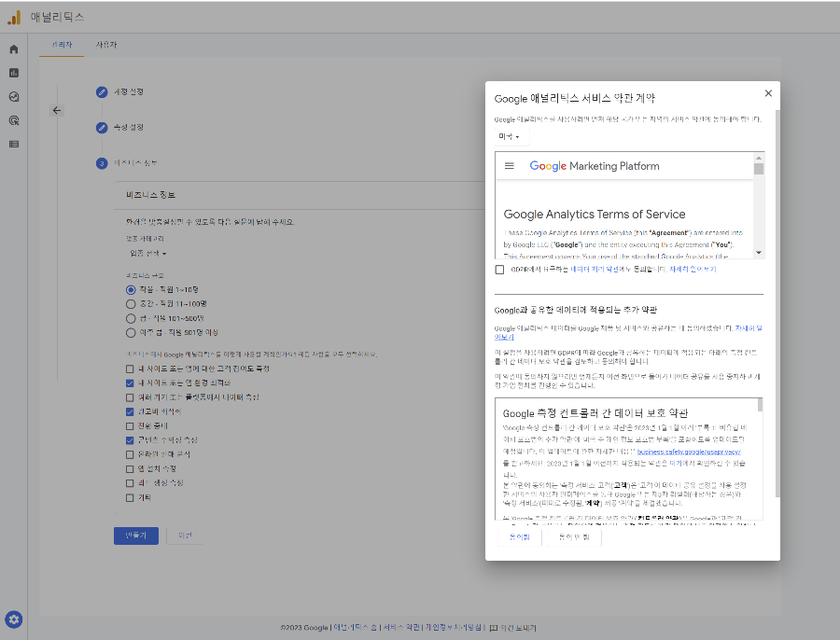Select the 아주 큼 - 직원 501명 이상 radio
This screenshot has width=840, height=640.
pos(131,333)
